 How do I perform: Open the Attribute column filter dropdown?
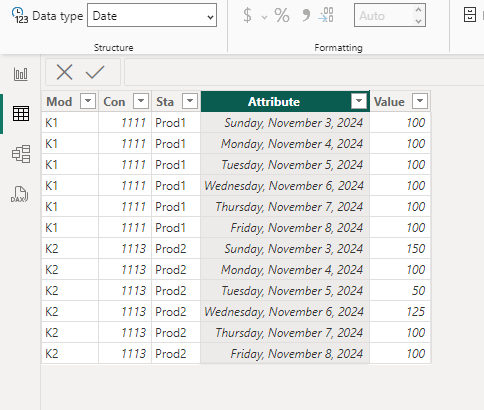point(359,101)
